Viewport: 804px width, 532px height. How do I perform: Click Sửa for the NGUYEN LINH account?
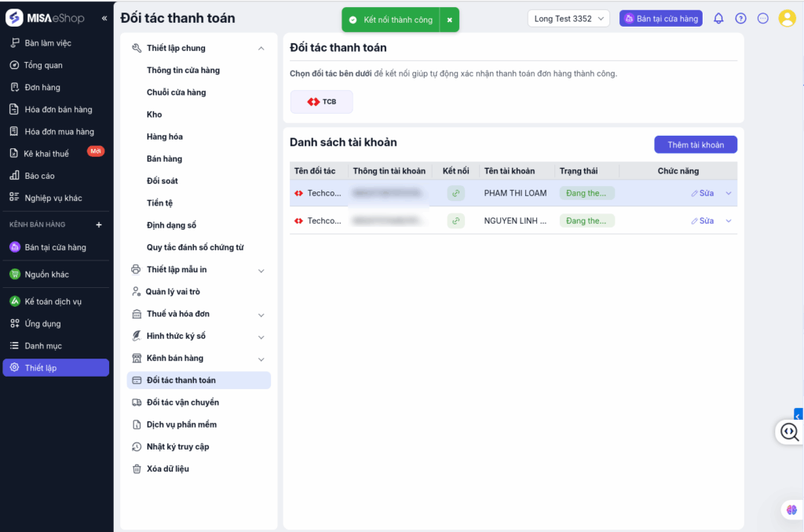click(x=703, y=221)
